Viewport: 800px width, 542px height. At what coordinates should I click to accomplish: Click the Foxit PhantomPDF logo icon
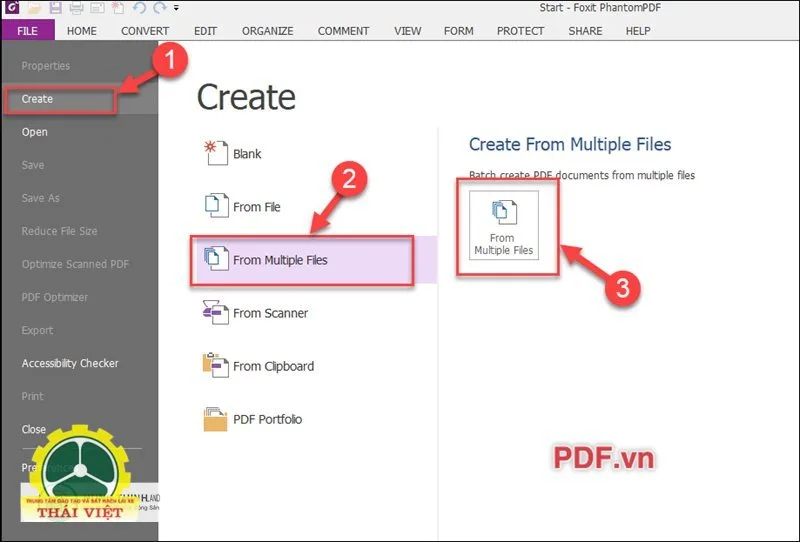point(12,7)
